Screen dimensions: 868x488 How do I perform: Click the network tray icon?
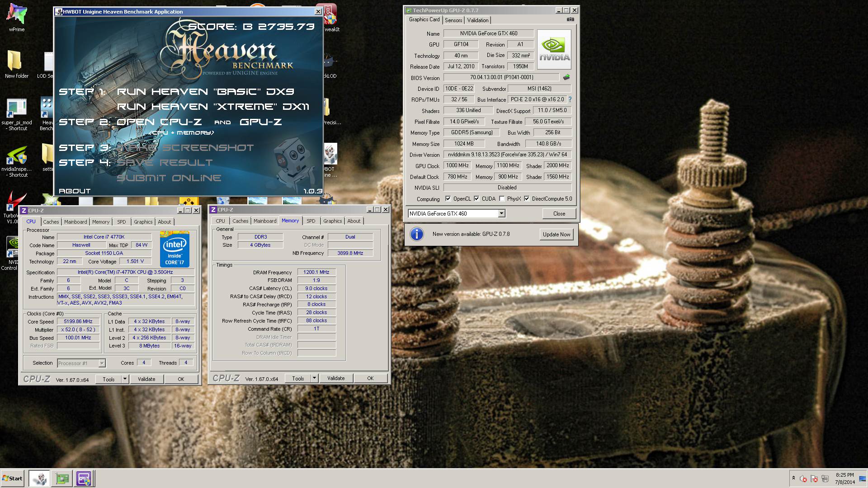click(x=825, y=479)
